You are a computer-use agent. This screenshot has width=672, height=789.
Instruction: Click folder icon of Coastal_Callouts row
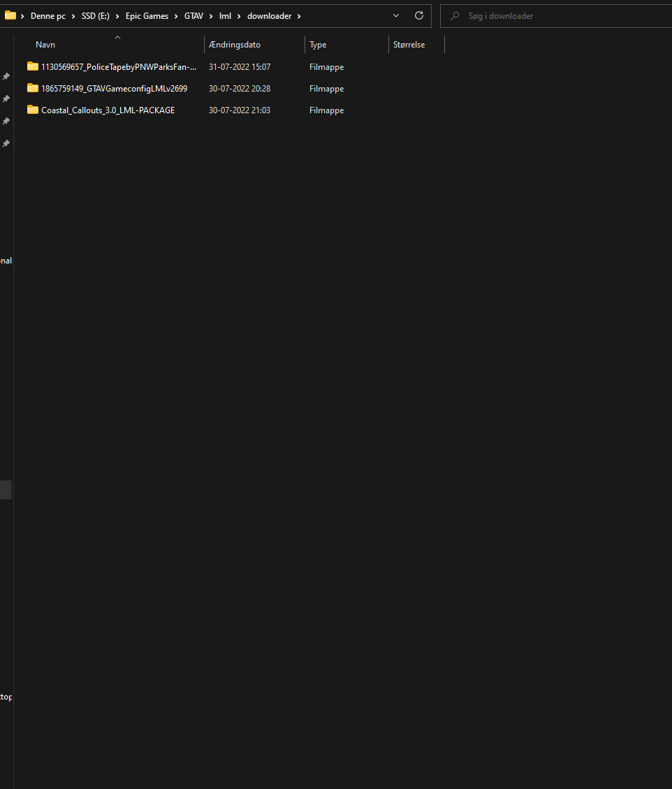33,110
